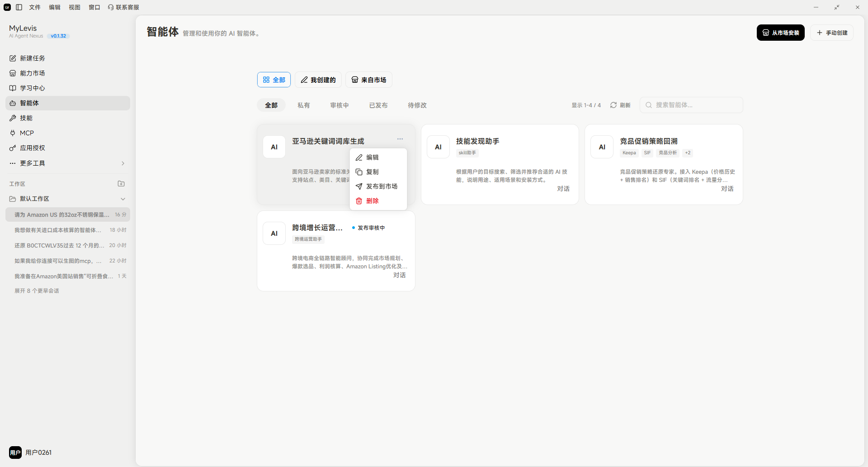Click AI avatar of 跨境增长运营
This screenshot has height=467, width=868.
tap(274, 233)
